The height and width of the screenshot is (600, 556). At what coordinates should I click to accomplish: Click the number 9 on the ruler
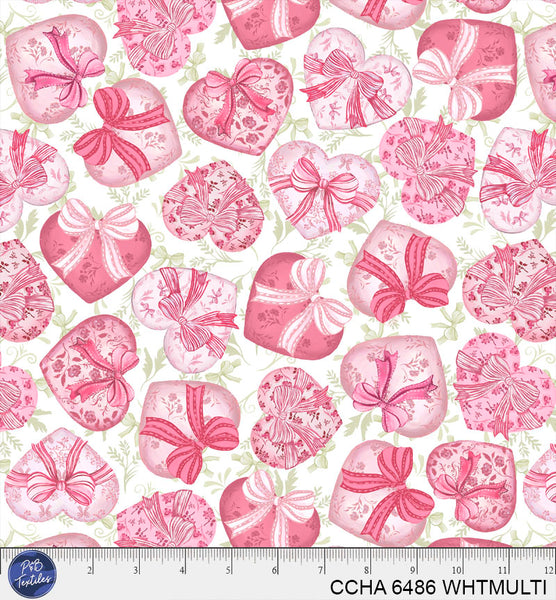click(413, 571)
